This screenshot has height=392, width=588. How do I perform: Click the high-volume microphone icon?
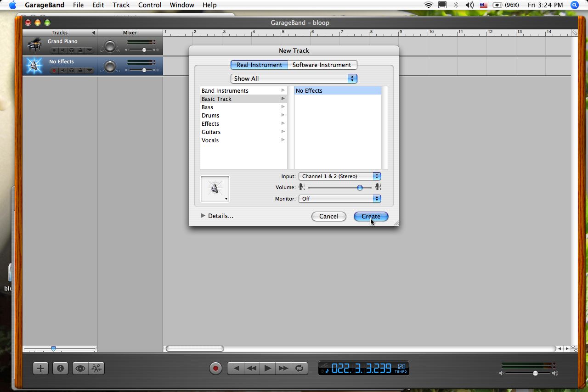378,187
